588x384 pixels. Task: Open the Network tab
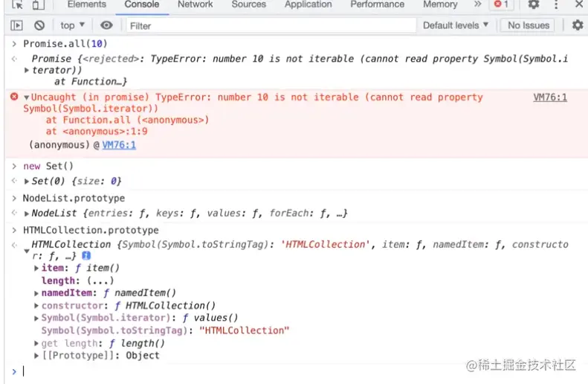coord(195,4)
